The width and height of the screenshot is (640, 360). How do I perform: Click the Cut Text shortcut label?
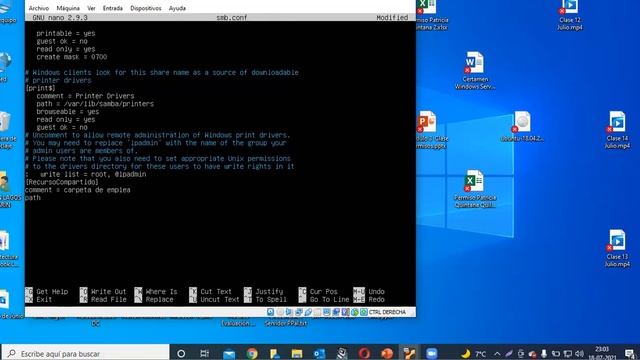pyautogui.click(x=216, y=291)
